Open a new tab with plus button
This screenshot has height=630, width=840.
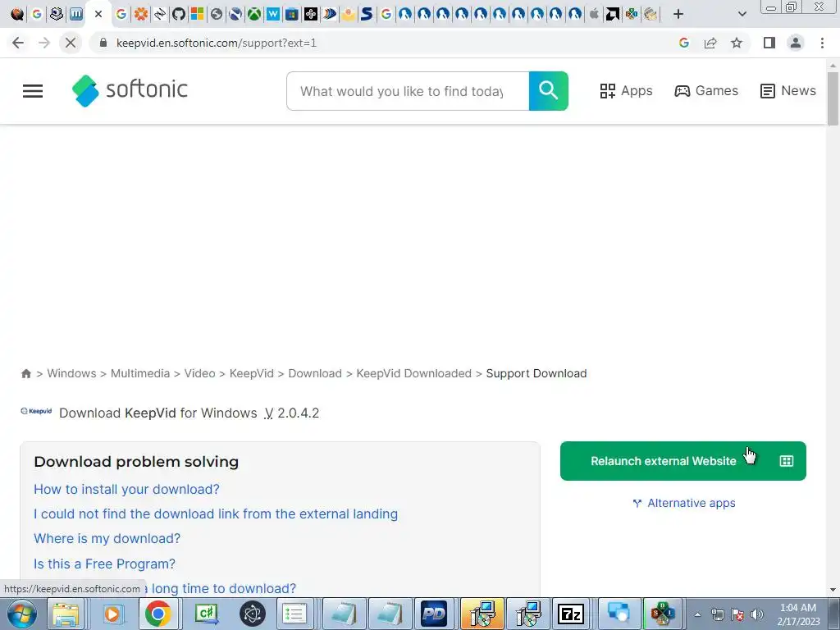[x=678, y=14]
